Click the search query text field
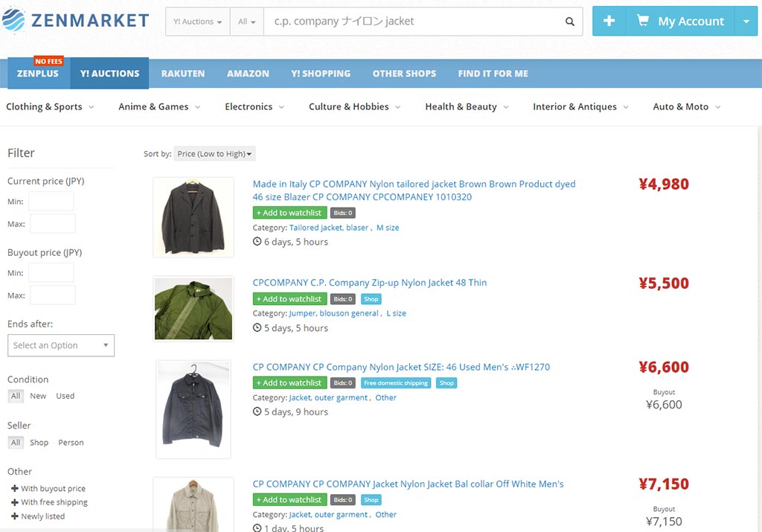 (412, 22)
